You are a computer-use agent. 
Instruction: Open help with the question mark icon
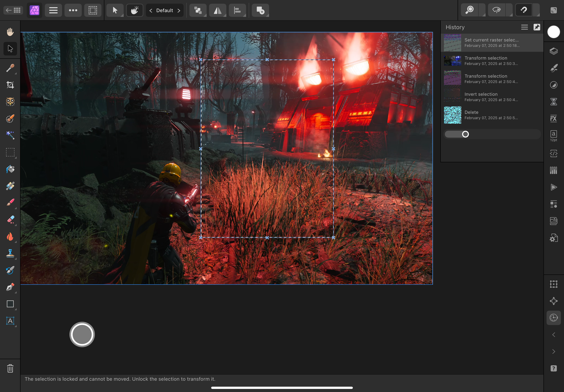(554, 368)
